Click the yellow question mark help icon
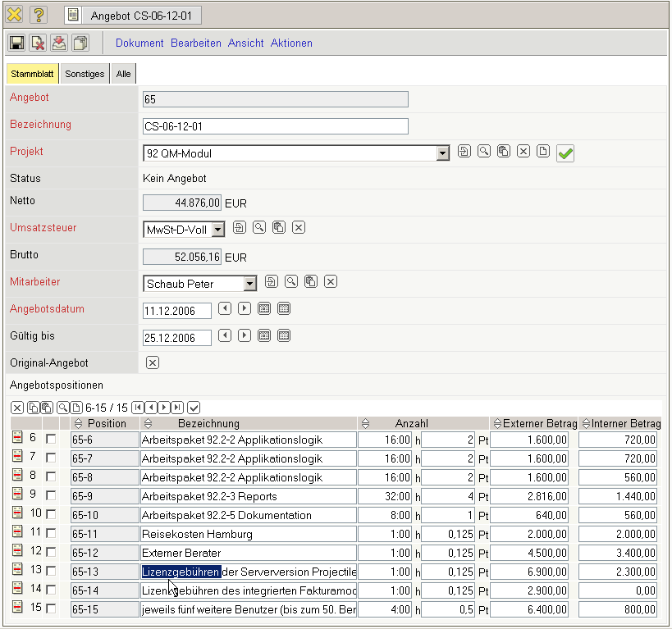The height and width of the screenshot is (629, 672). [39, 15]
